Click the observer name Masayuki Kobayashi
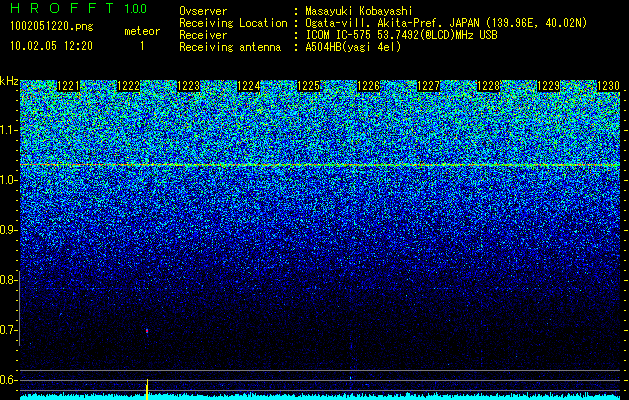 [359, 11]
